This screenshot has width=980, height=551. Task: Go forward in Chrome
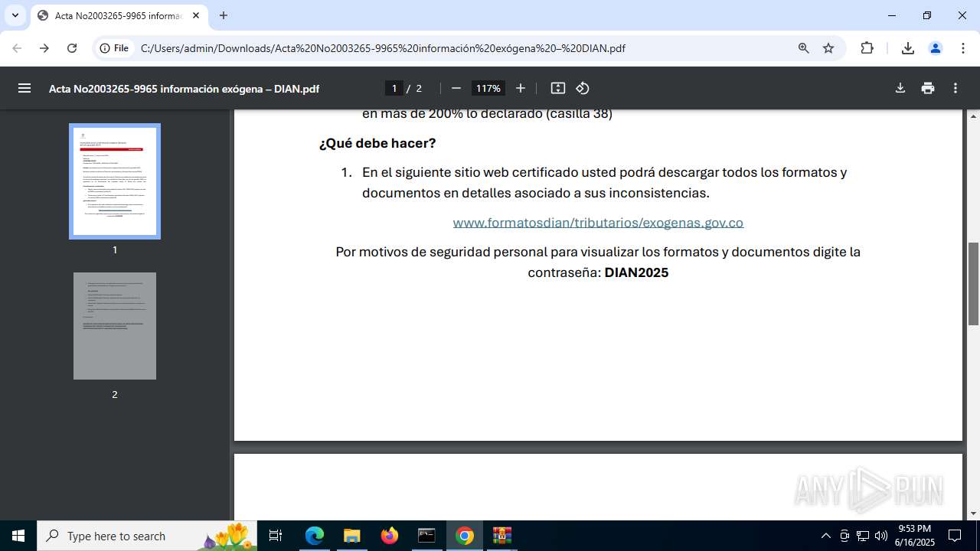coord(44,48)
